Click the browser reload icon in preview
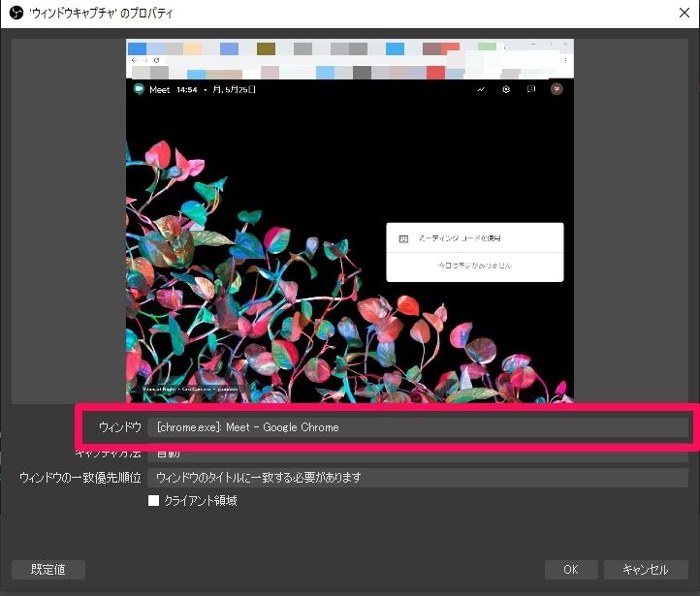This screenshot has width=700, height=596. point(156,60)
